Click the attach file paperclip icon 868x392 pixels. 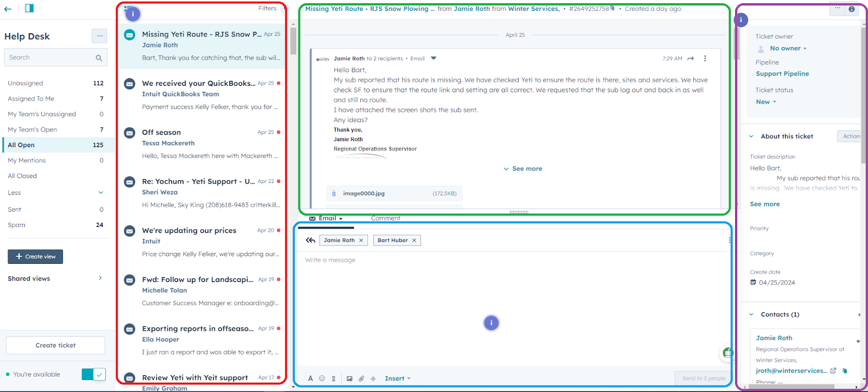click(x=361, y=378)
